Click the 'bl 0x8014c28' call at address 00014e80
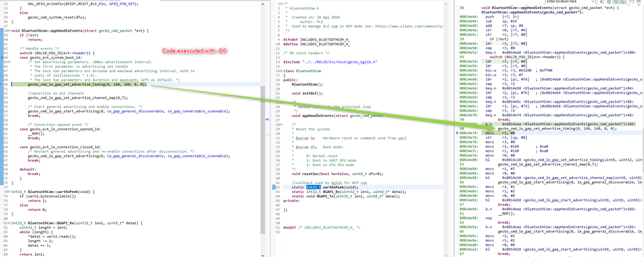 (x=564, y=159)
